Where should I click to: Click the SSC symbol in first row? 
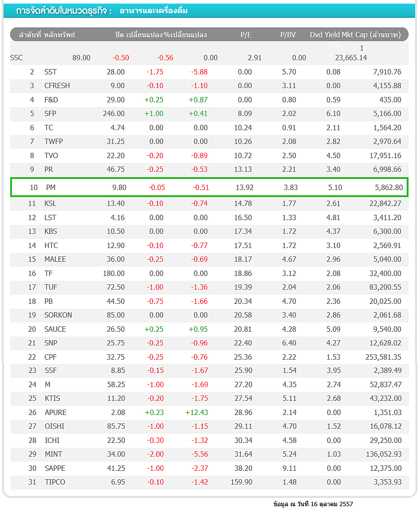pos(16,58)
